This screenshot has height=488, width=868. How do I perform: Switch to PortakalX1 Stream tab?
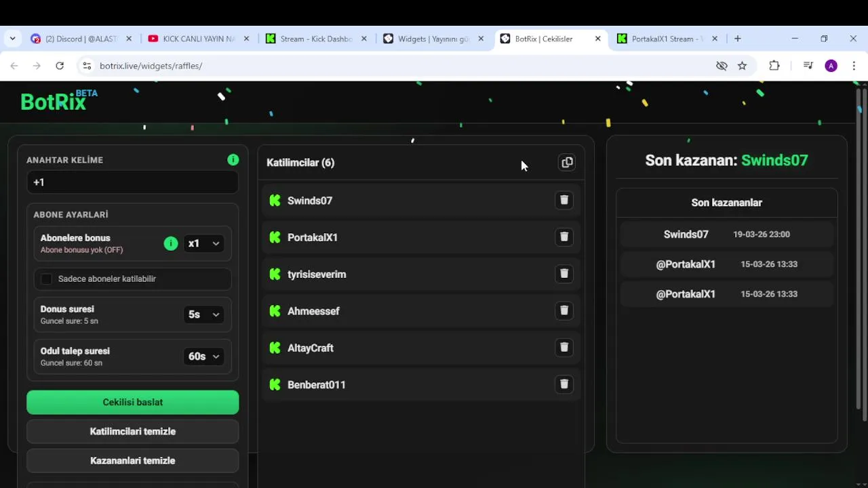click(x=667, y=39)
